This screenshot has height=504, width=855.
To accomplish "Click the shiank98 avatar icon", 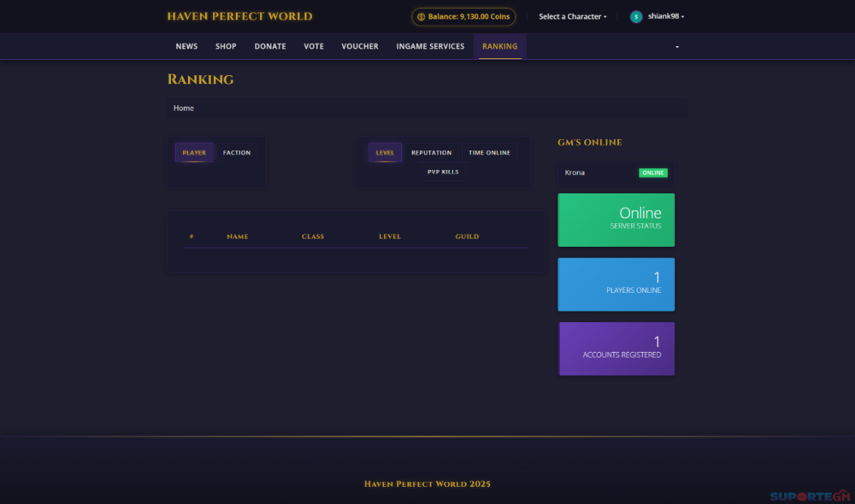I will point(634,15).
